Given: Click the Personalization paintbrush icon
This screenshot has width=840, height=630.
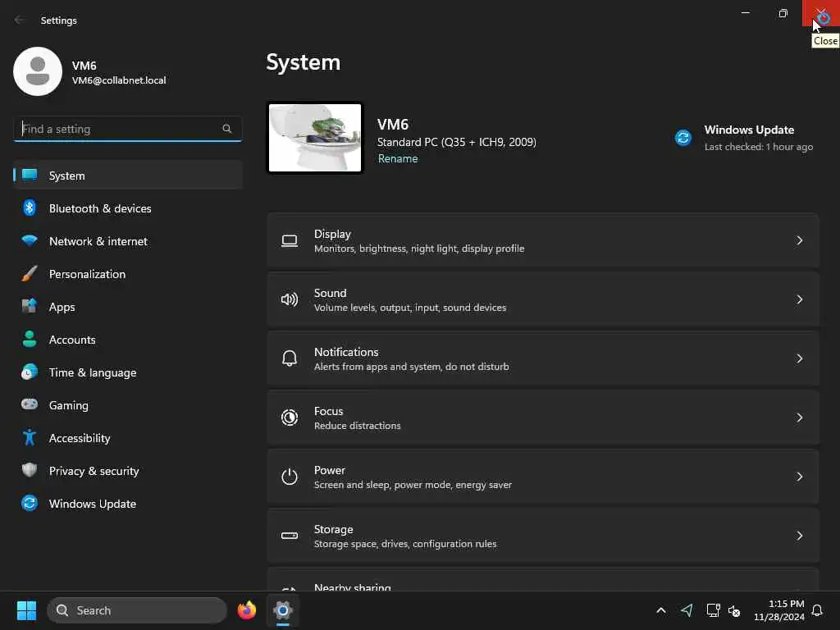Looking at the screenshot, I should coord(30,274).
